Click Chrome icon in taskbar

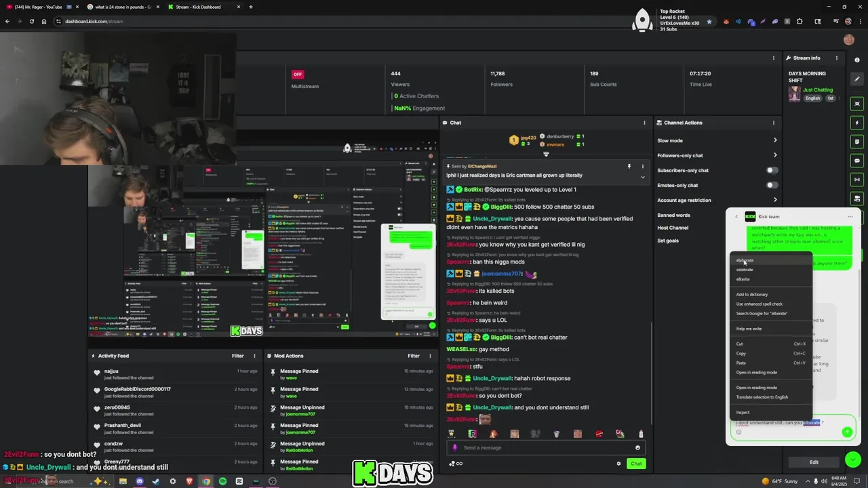[205, 481]
